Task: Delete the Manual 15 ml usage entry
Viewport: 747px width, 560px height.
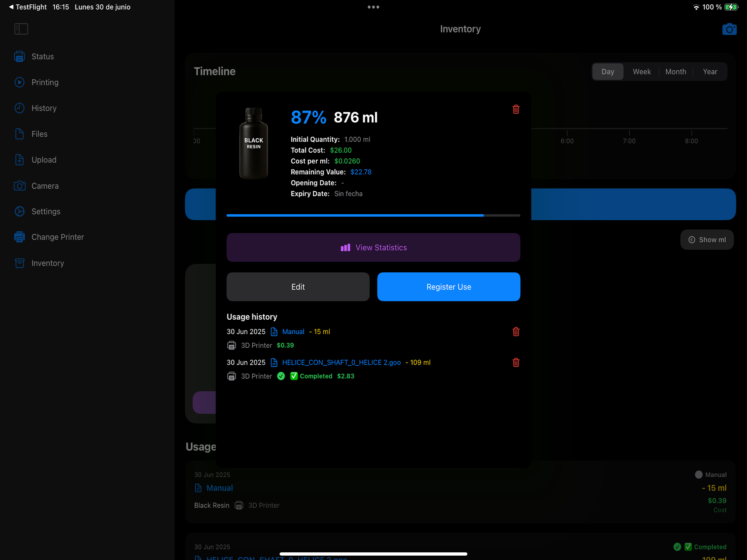Action: click(516, 332)
